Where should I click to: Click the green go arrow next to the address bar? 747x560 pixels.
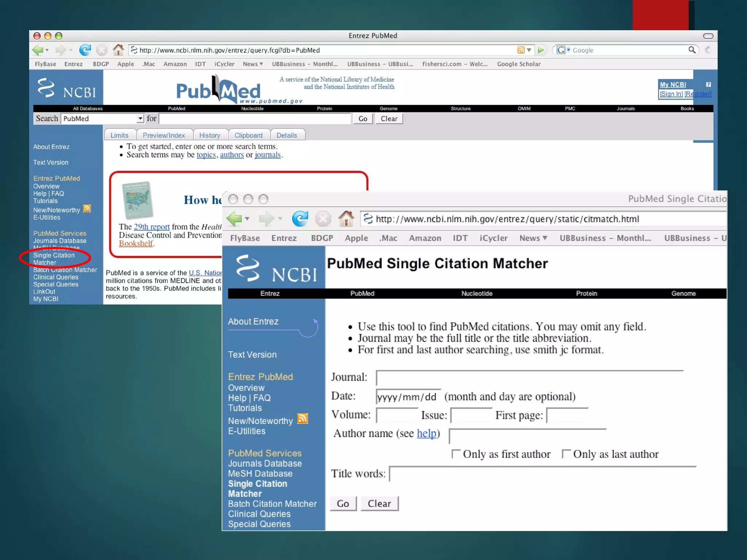pos(541,50)
